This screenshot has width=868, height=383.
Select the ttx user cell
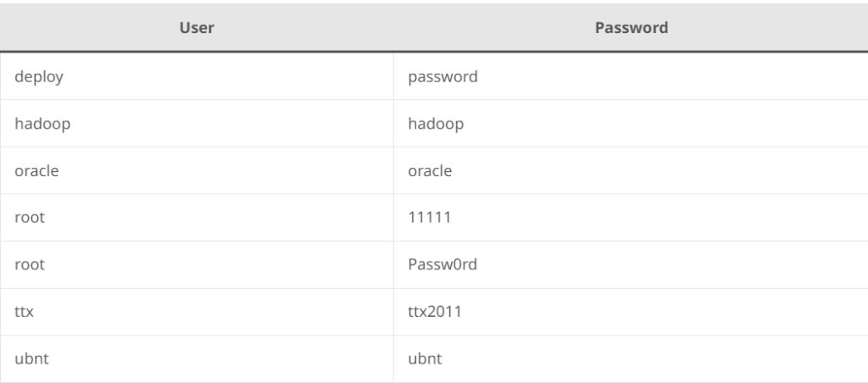[x=197, y=312]
